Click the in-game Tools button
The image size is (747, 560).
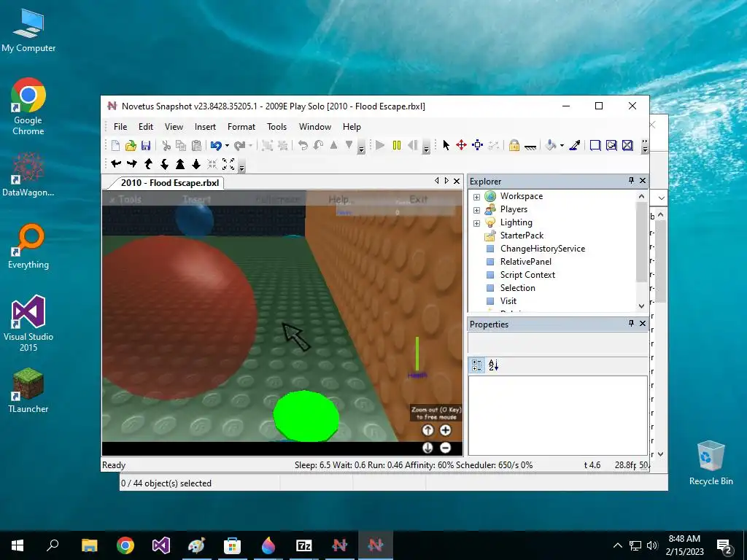[x=125, y=200]
